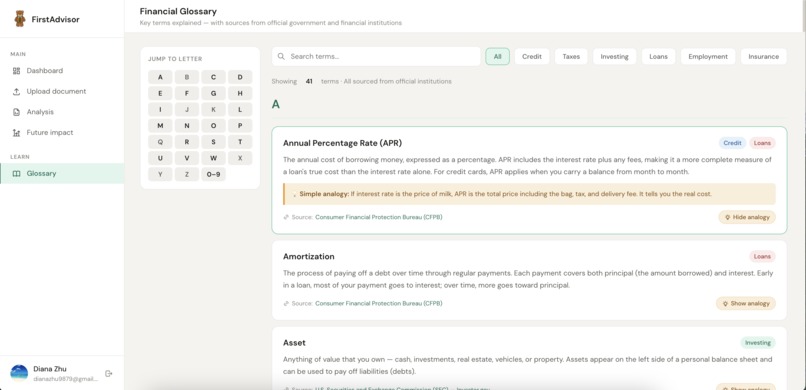
Task: Jump to letter R
Action: tap(187, 142)
